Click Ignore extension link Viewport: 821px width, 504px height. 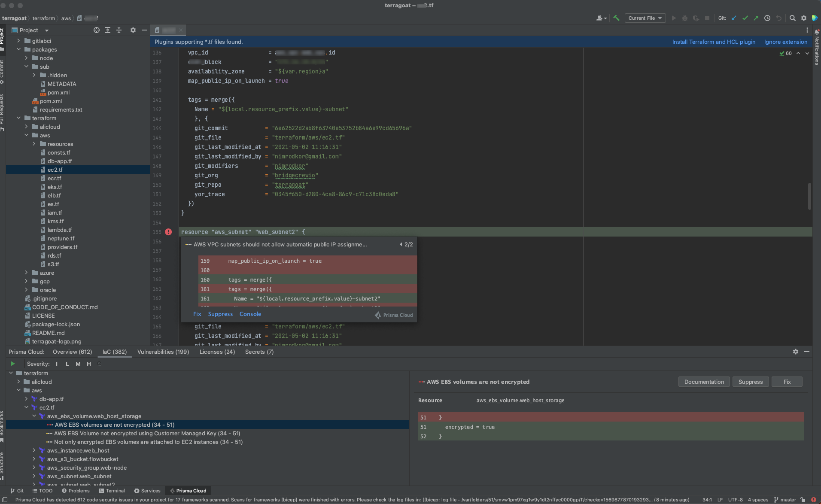786,42
